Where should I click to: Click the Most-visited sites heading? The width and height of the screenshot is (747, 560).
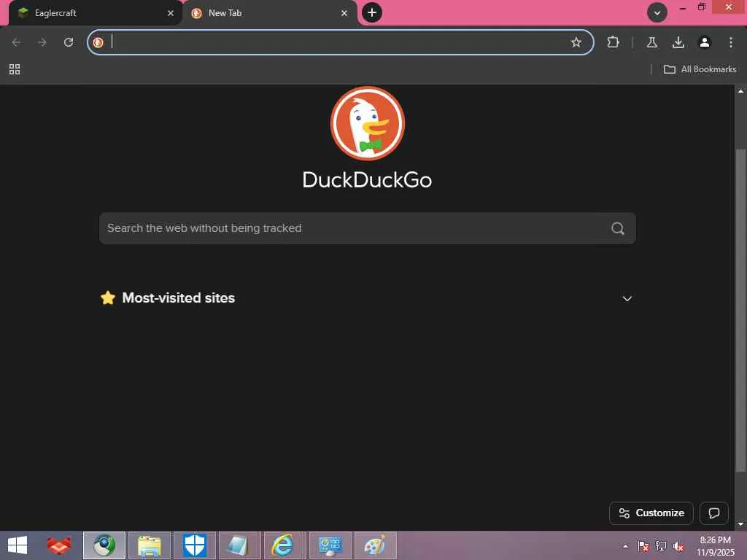(x=178, y=298)
